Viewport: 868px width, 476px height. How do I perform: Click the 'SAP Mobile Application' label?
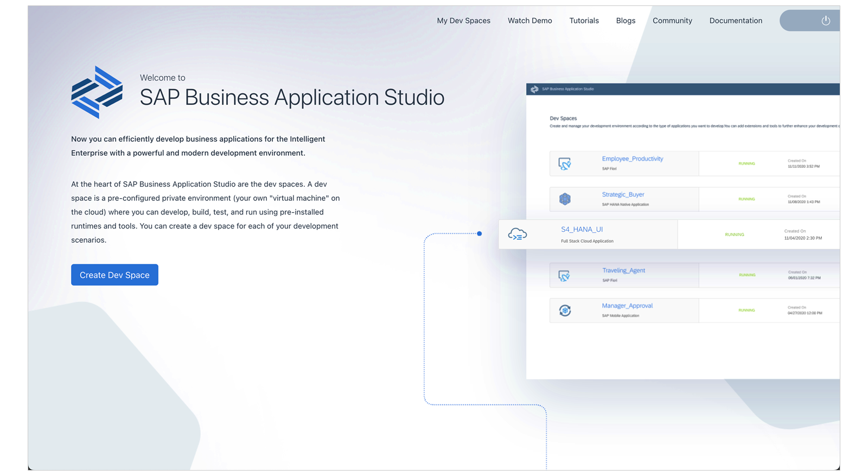coord(620,316)
